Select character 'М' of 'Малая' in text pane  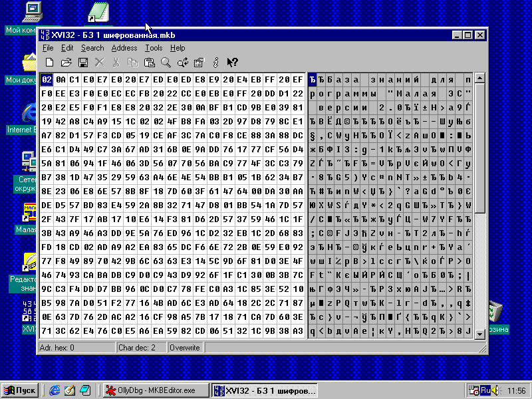(399, 94)
